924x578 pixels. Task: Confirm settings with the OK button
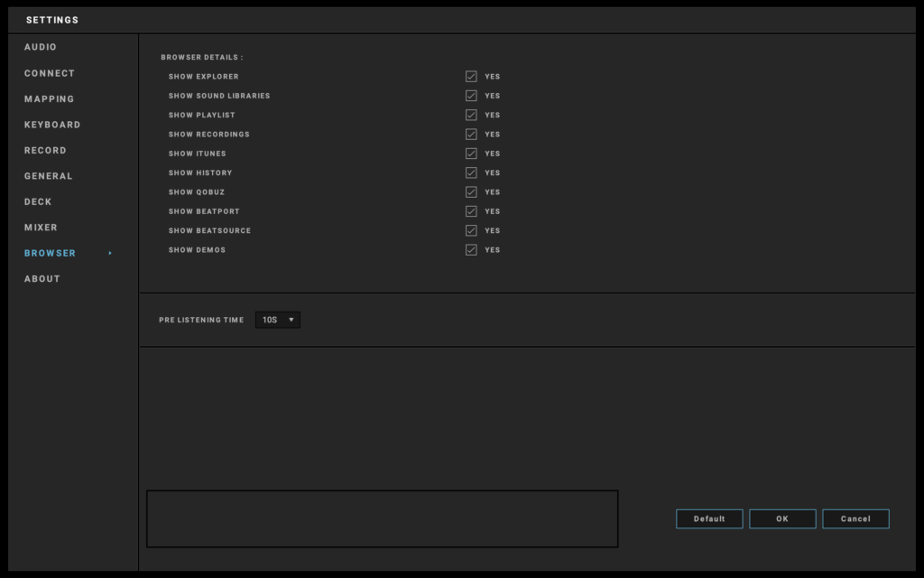pyautogui.click(x=782, y=519)
